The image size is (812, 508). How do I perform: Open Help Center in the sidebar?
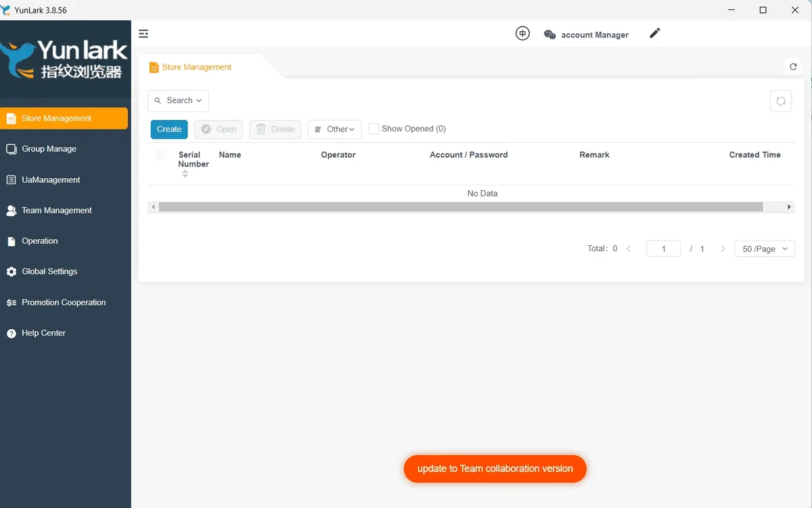tap(64, 333)
